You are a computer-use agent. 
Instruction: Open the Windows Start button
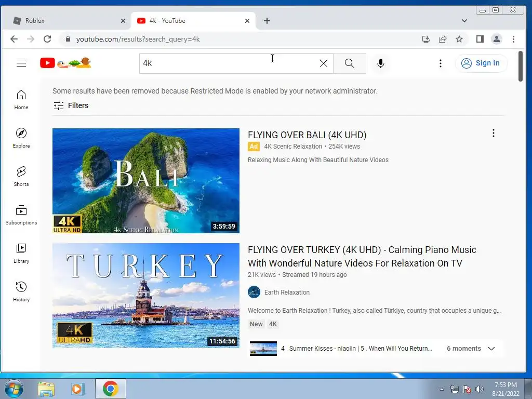click(x=13, y=389)
